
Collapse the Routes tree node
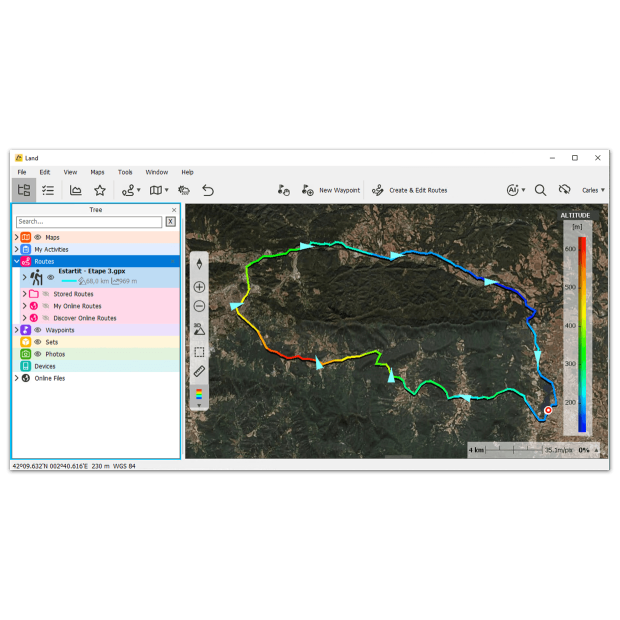tap(17, 261)
